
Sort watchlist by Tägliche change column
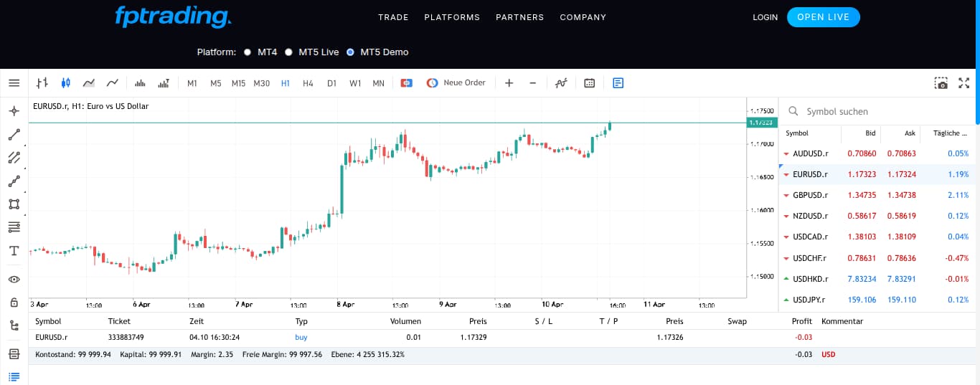[x=950, y=133]
